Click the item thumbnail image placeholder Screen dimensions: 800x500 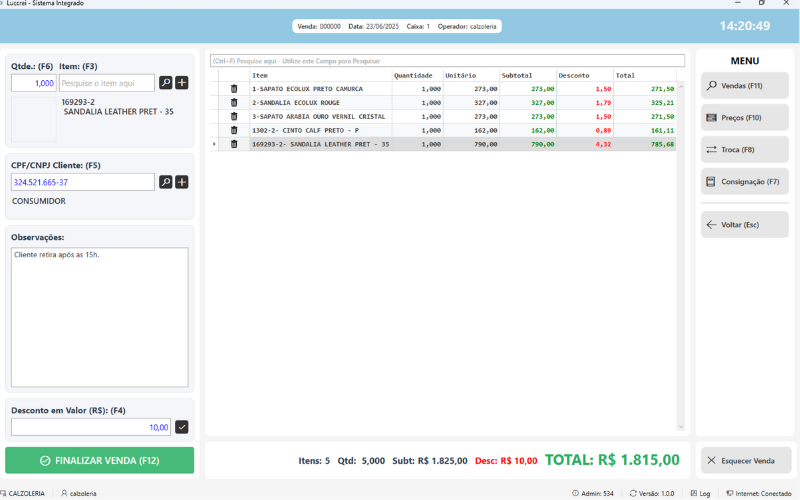point(34,119)
